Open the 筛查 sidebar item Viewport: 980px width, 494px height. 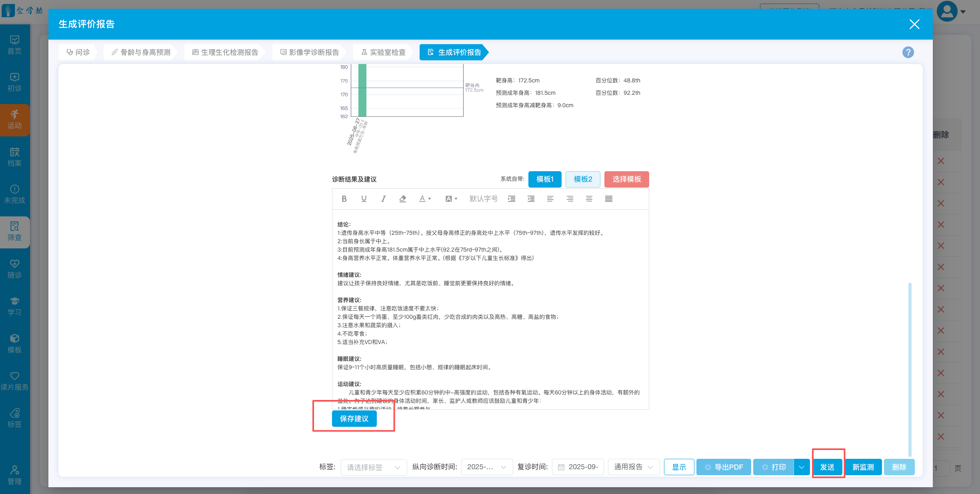tap(15, 232)
